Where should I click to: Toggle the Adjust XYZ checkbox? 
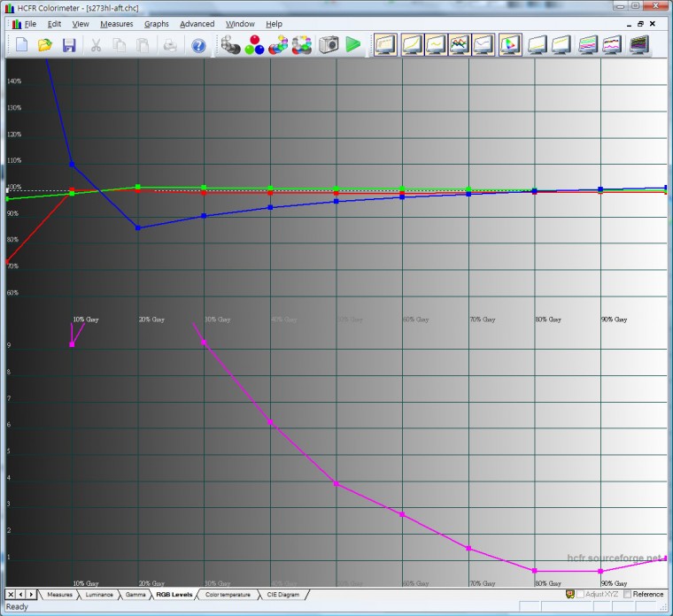pos(580,594)
